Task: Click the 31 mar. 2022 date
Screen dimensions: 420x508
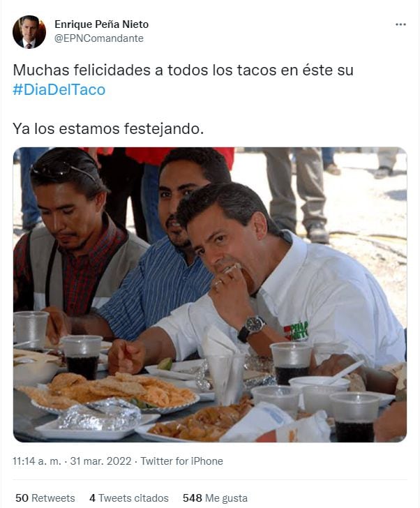Action: click(x=100, y=461)
